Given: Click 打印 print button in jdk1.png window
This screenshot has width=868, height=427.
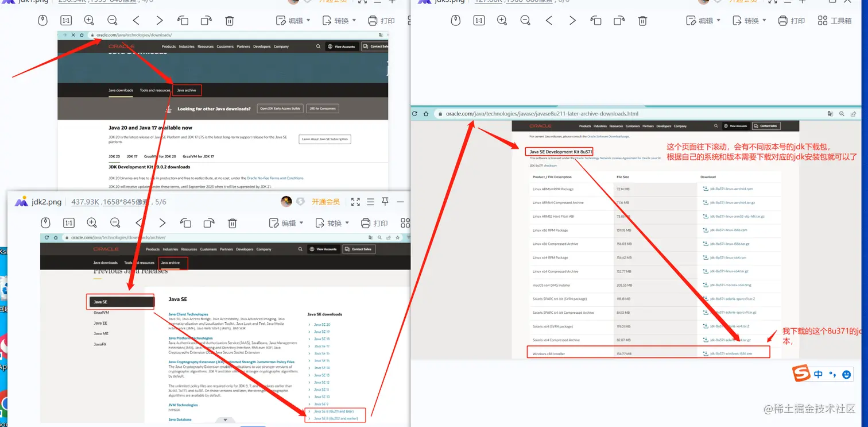Looking at the screenshot, I should (x=381, y=21).
